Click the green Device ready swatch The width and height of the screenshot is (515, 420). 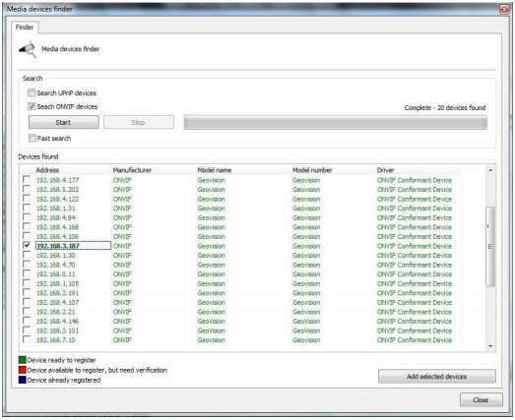(23, 360)
